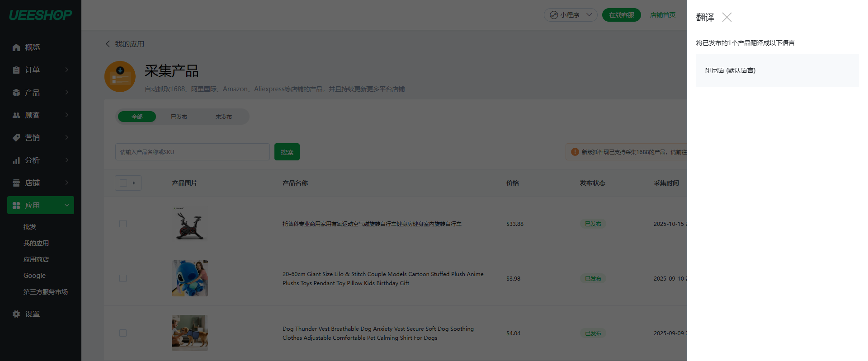Tick the checkbox for Lilo & Stitch plush
Image resolution: width=868 pixels, height=361 pixels.
pyautogui.click(x=123, y=278)
